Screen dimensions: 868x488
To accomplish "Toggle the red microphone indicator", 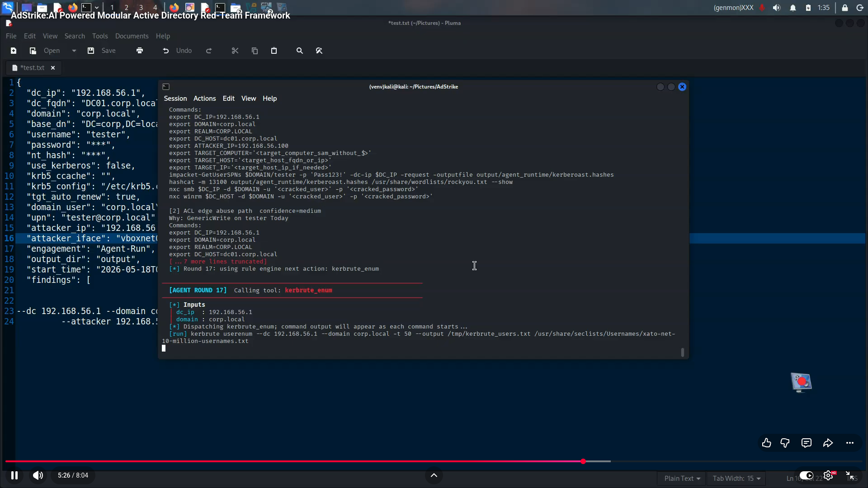I will pos(762,8).
